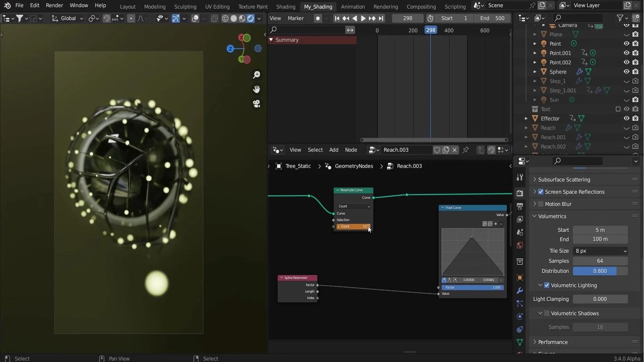Screen dimensions: 644x362
Task: Click the viewport zoom magnifier icon
Action: point(257,74)
